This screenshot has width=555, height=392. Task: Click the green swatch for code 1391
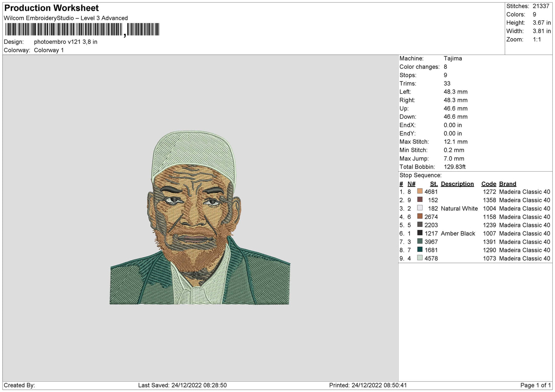pyautogui.click(x=420, y=241)
